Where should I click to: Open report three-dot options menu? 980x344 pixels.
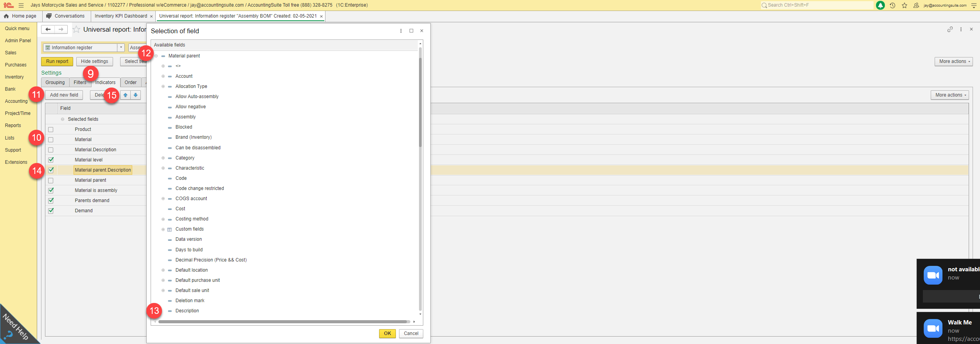pos(961,29)
